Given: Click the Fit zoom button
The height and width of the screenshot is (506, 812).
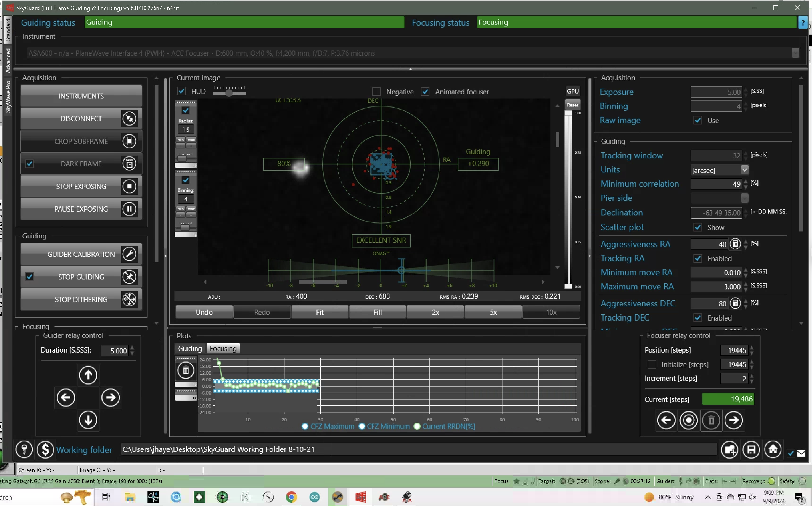Looking at the screenshot, I should (319, 312).
